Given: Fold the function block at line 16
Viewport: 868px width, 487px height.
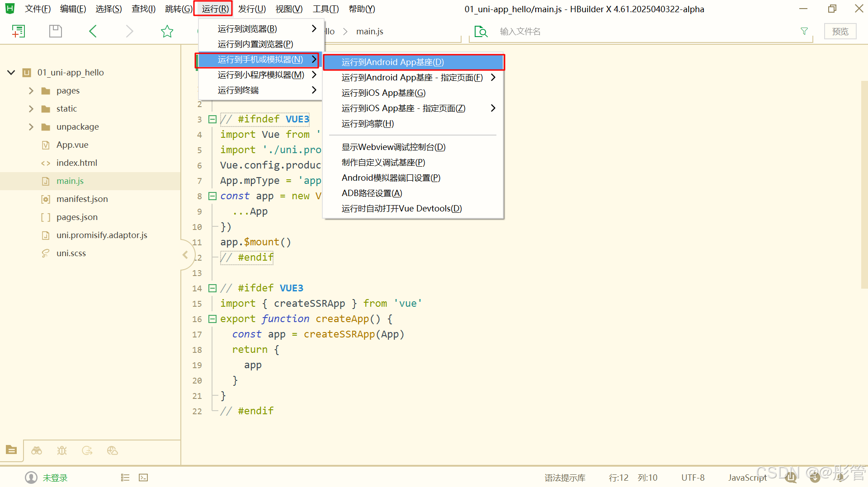Looking at the screenshot, I should pyautogui.click(x=212, y=319).
